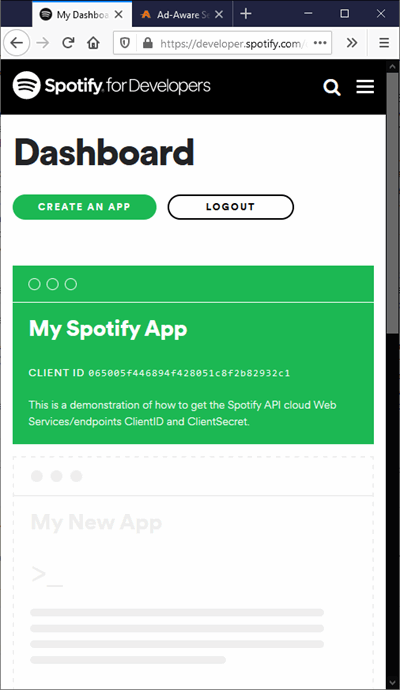Viewport: 400px width, 690px height.
Task: Open the Firefox application menu
Action: (384, 43)
